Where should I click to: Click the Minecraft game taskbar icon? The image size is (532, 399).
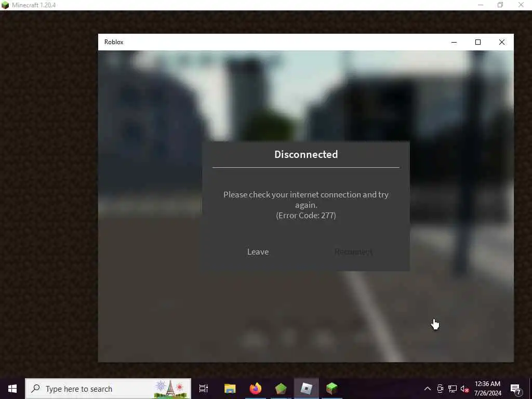pos(331,389)
